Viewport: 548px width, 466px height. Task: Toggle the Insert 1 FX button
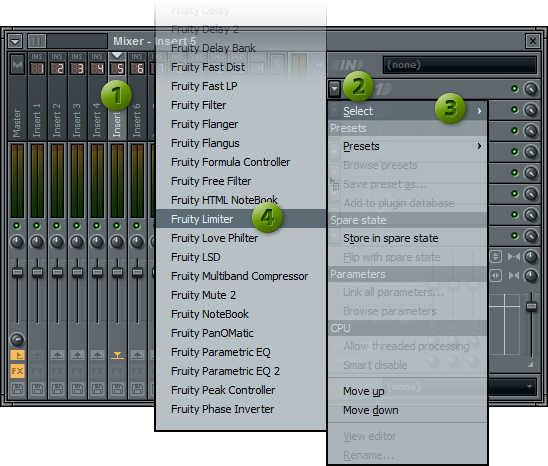[37, 371]
